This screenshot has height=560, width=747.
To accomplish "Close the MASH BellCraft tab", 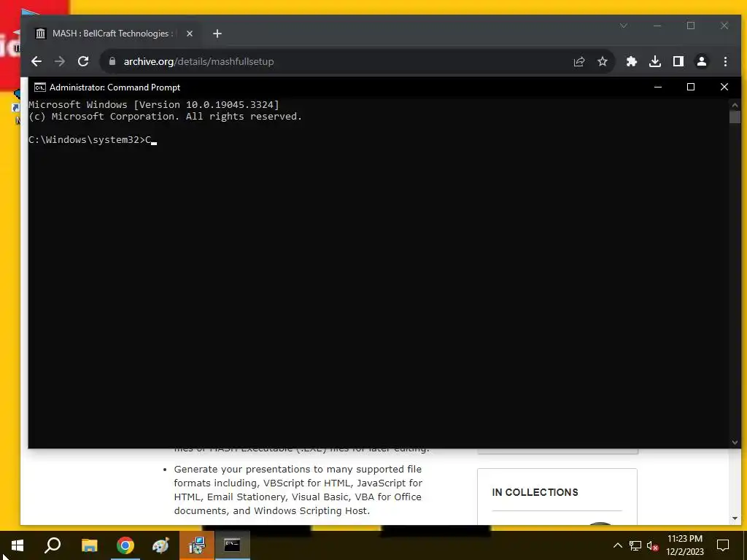I will 190,34.
